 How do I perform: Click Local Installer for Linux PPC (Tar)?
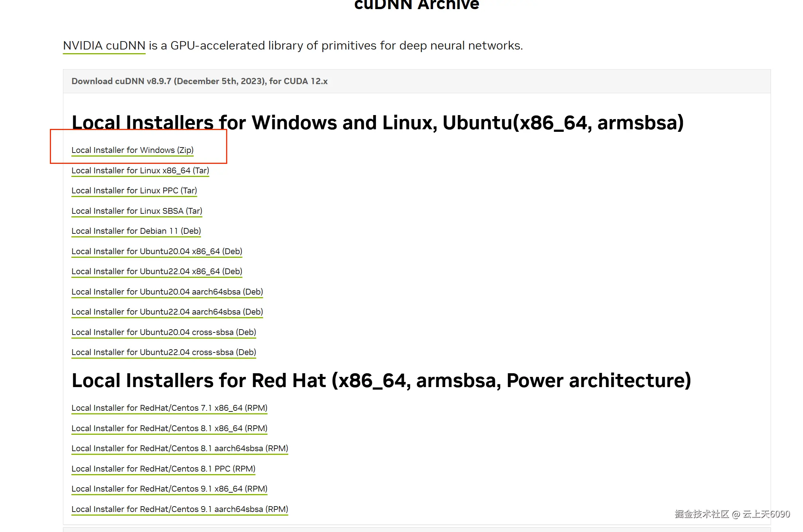134,191
